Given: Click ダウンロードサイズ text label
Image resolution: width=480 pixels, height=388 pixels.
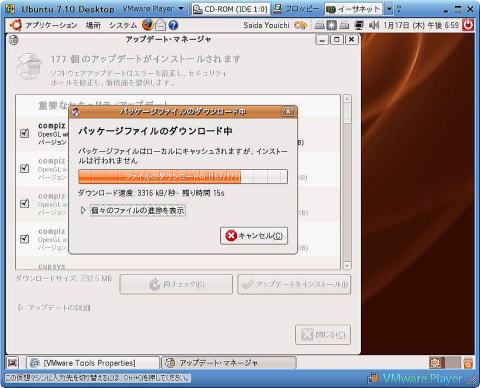Looking at the screenshot, I should [x=64, y=278].
